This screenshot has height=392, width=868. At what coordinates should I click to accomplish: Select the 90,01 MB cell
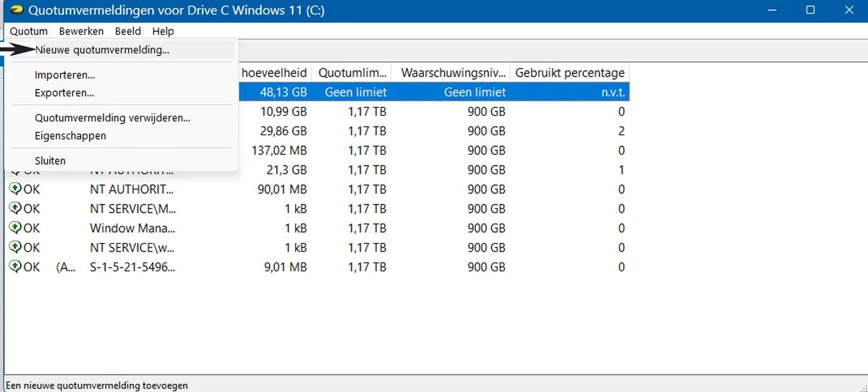coord(281,189)
